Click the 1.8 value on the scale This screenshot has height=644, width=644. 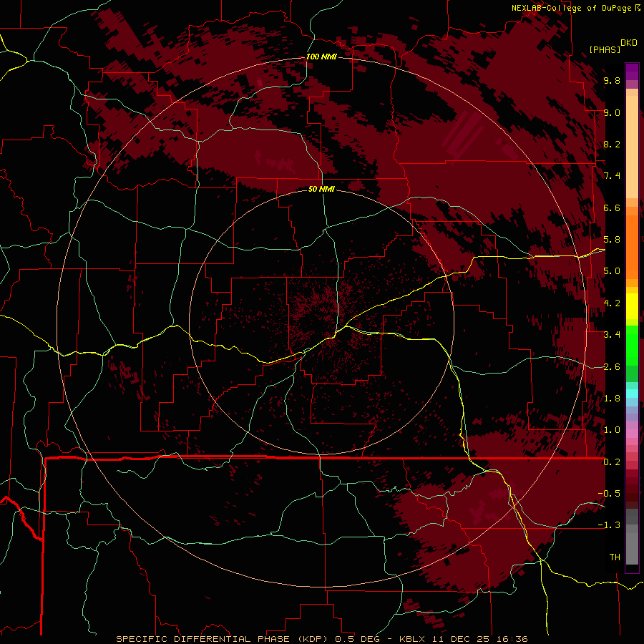point(612,399)
